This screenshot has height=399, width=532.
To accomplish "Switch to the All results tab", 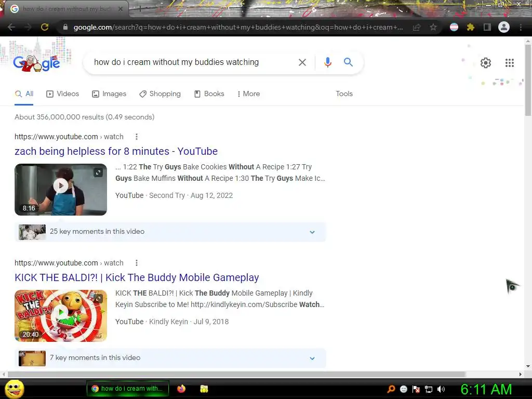I will pyautogui.click(x=24, y=94).
